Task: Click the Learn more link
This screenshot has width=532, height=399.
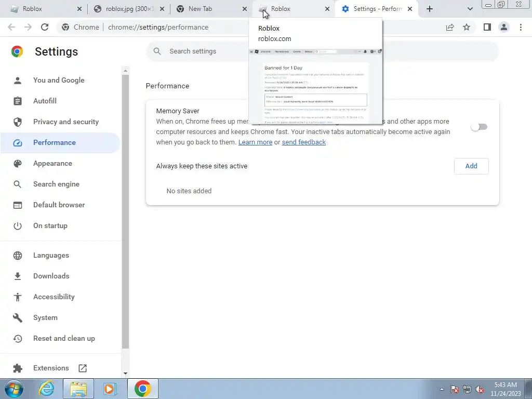Action: click(x=255, y=142)
